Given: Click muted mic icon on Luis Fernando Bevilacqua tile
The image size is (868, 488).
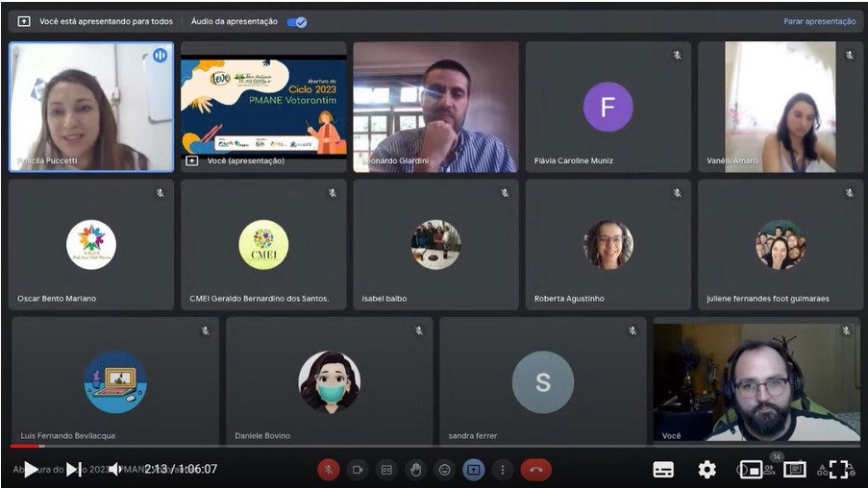Looking at the screenshot, I should tap(206, 330).
